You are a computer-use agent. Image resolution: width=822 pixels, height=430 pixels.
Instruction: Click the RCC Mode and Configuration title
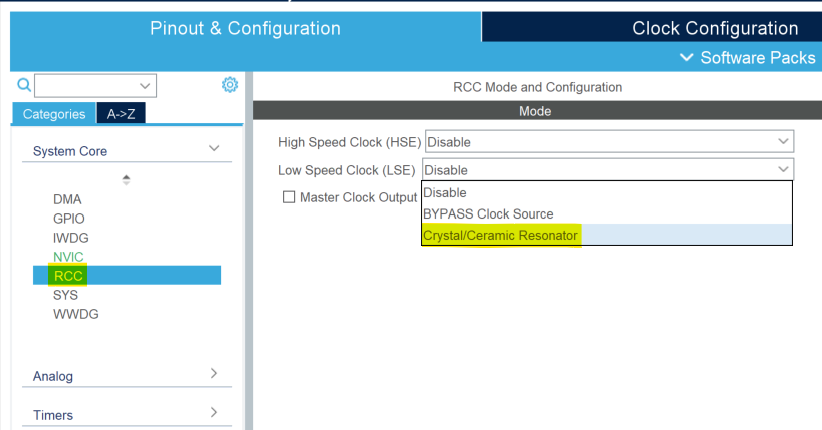coord(537,87)
